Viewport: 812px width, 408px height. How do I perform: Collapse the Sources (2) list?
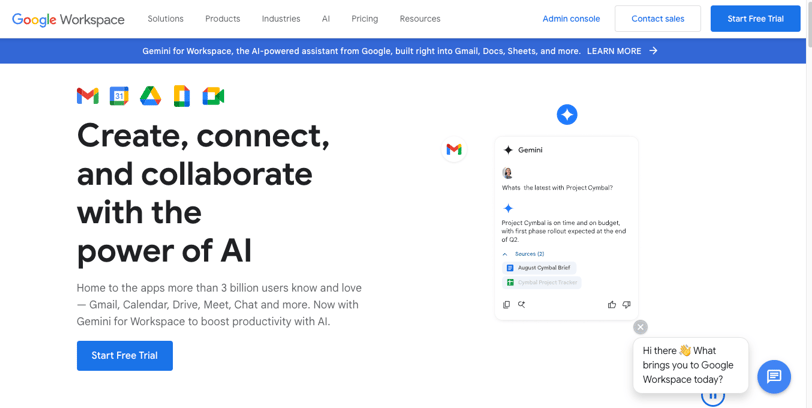(505, 254)
